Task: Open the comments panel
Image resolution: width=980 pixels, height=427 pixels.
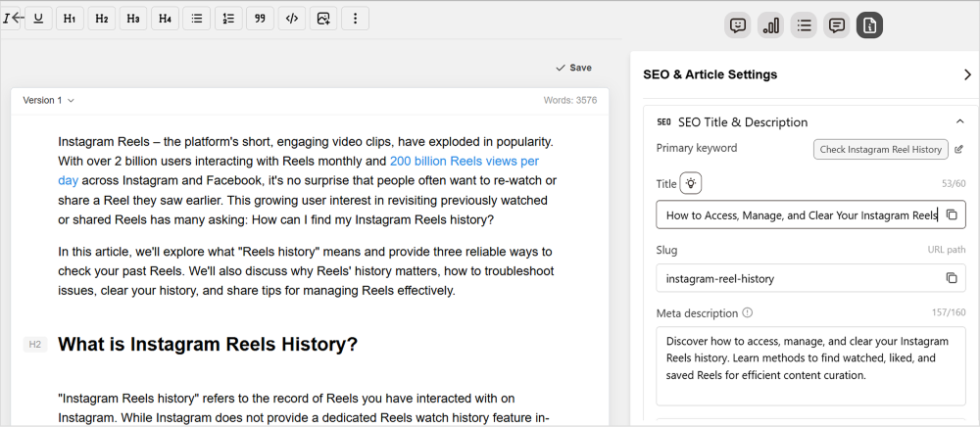Action: click(836, 24)
